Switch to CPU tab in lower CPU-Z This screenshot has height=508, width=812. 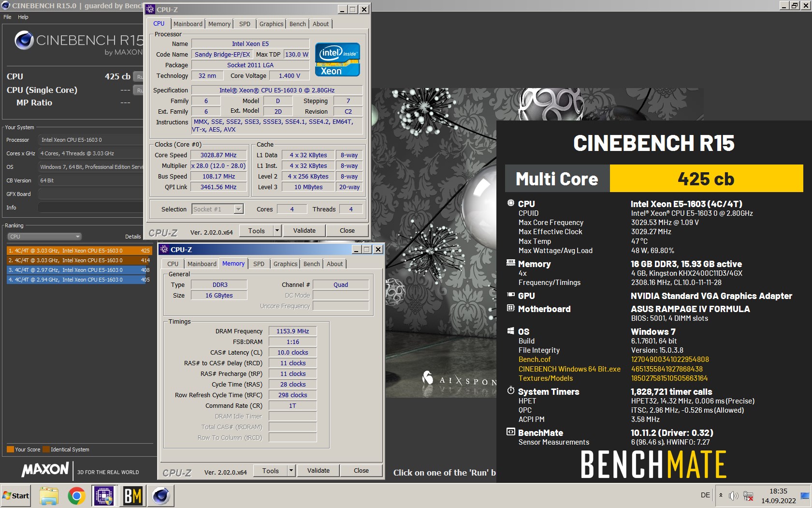tap(173, 264)
